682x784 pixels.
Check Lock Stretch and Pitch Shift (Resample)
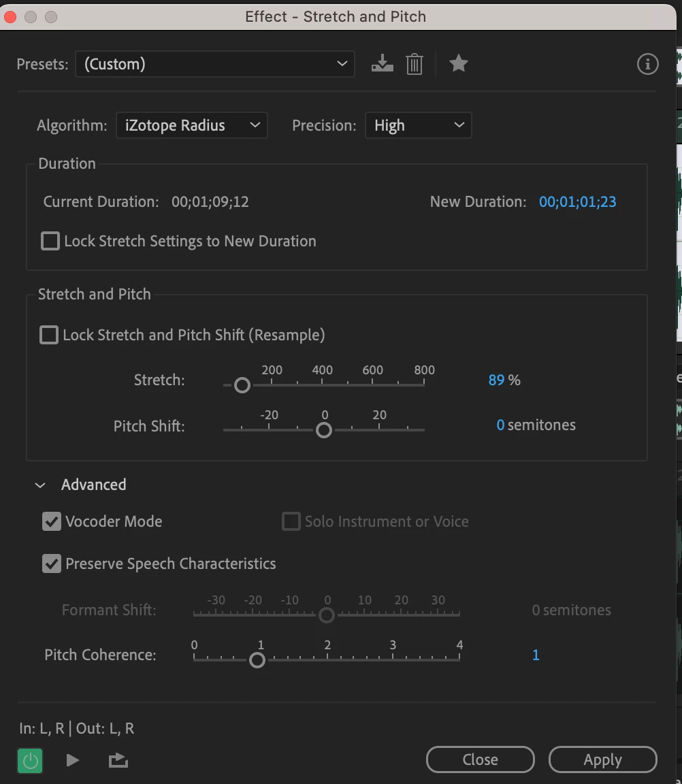point(49,335)
